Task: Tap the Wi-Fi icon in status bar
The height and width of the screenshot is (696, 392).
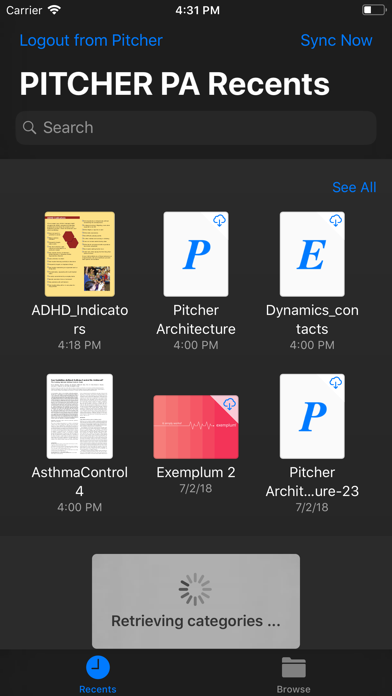Action: (55, 10)
